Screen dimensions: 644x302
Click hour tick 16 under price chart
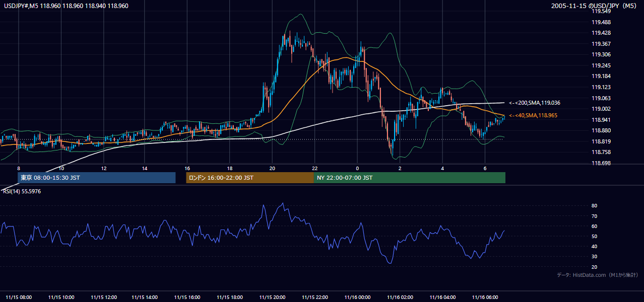(x=187, y=168)
